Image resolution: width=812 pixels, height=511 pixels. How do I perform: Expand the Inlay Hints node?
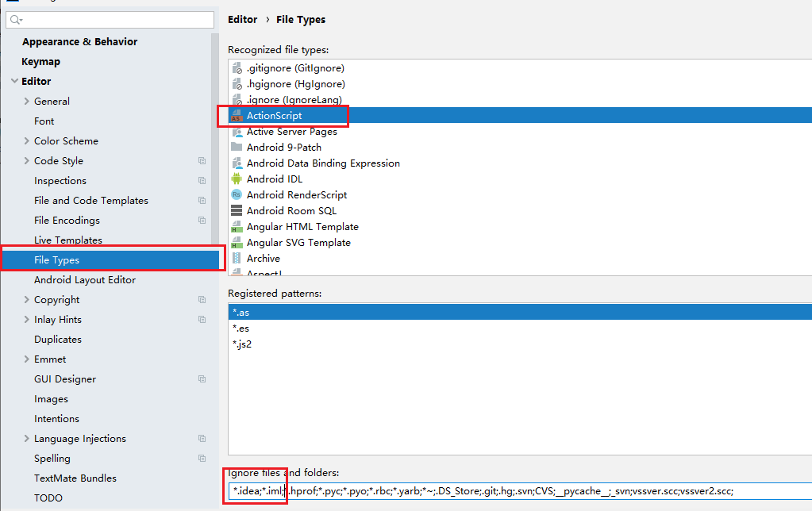(x=26, y=320)
